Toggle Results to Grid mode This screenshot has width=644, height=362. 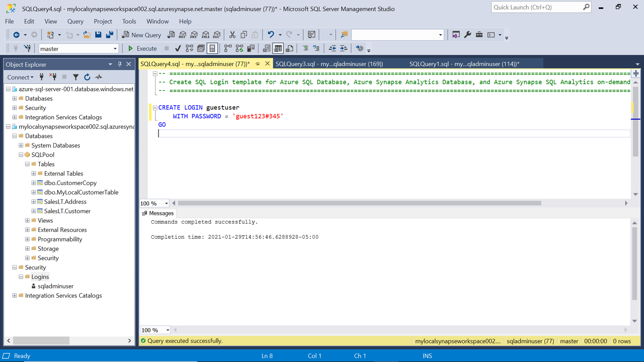278,49
